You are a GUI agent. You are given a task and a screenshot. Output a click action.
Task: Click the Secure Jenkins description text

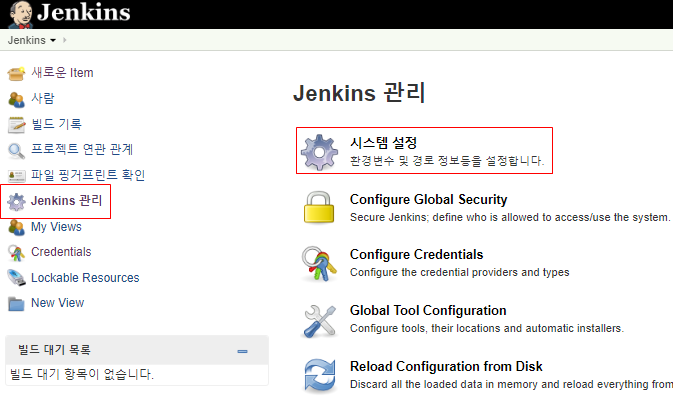(x=509, y=217)
